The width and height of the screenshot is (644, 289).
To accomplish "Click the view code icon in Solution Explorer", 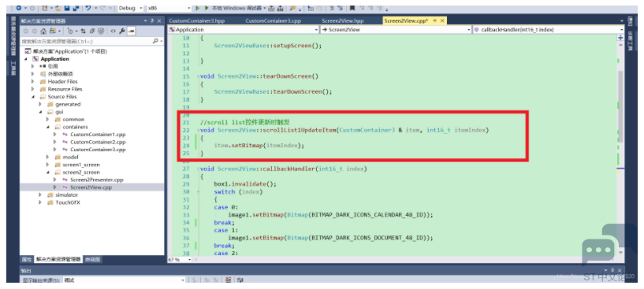I will 113,31.
